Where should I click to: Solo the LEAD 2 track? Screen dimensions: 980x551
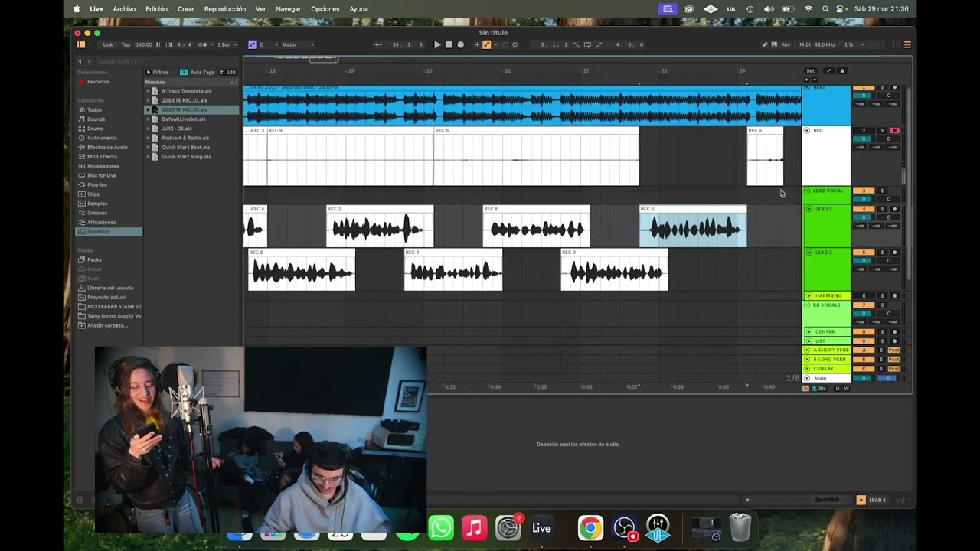click(882, 252)
